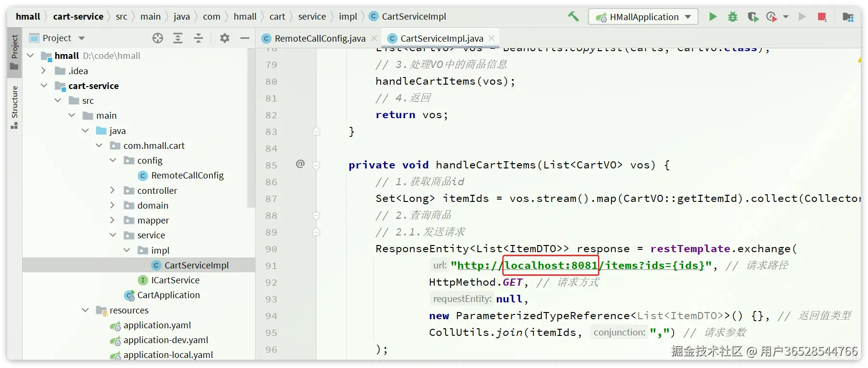Expand the domain package
Image resolution: width=868 pixels, height=368 pixels.
pyautogui.click(x=113, y=205)
